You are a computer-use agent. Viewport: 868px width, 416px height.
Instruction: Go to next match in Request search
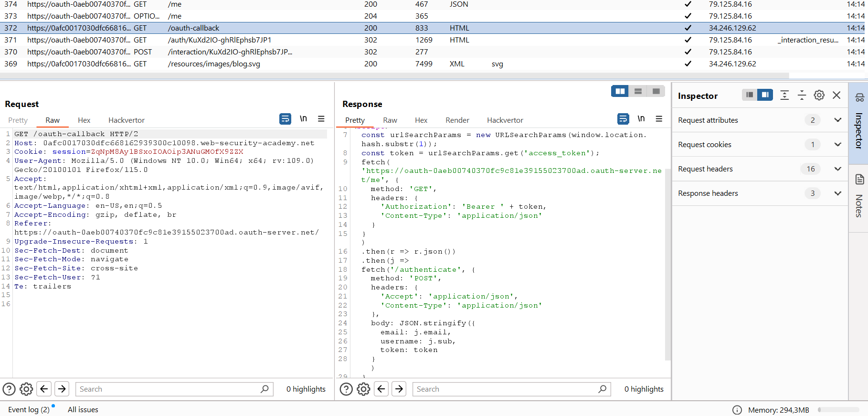[x=62, y=389]
